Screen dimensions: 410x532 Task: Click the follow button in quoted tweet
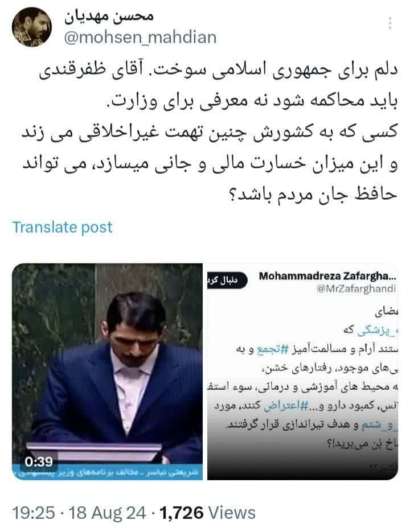click(227, 281)
